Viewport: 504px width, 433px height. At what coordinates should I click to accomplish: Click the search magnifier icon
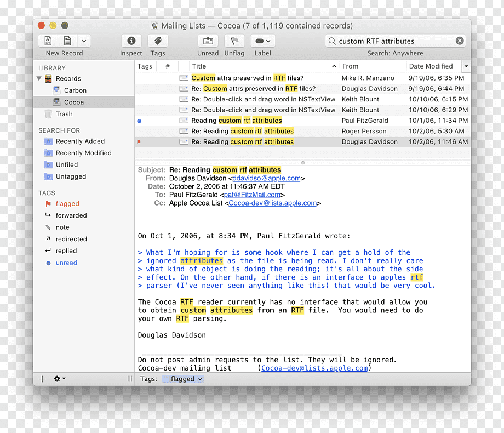tap(332, 41)
